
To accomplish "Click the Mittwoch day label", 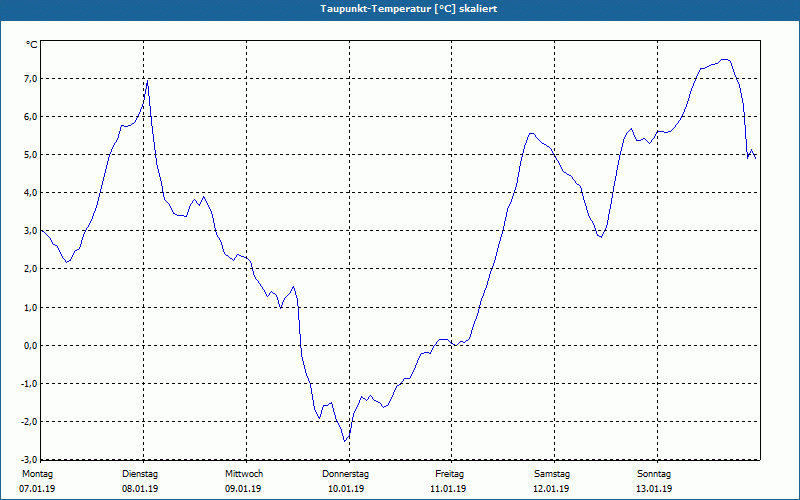I will [x=244, y=474].
